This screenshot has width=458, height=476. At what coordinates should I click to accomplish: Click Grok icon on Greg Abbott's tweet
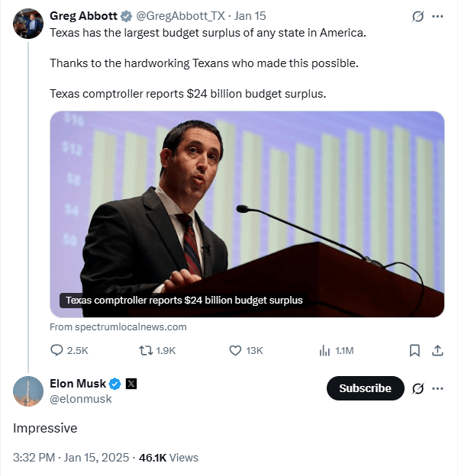tap(418, 16)
